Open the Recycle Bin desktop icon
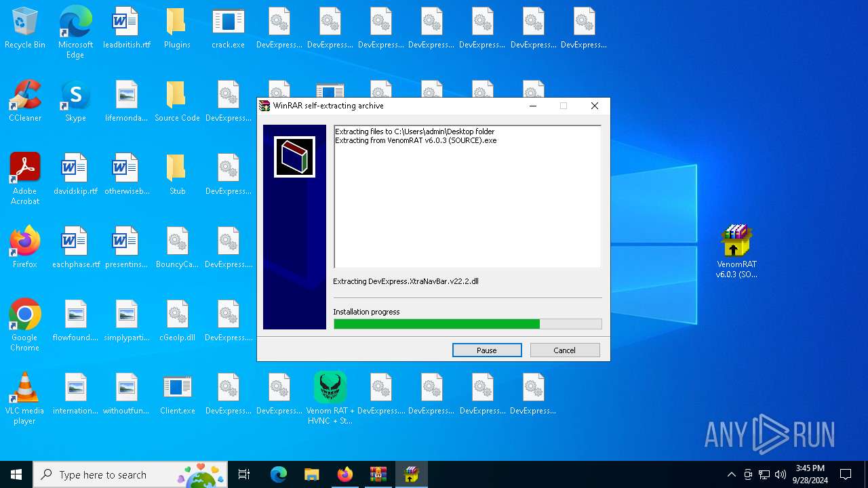868x488 pixels. pos(25,28)
